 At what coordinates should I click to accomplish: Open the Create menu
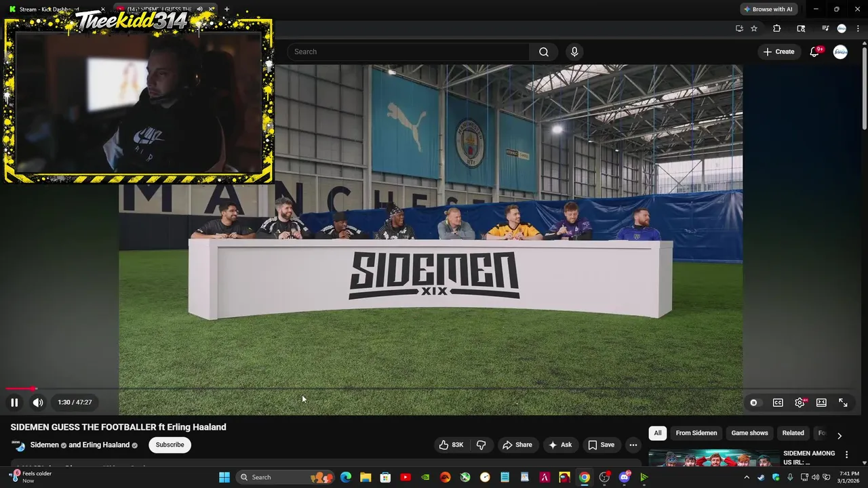778,52
